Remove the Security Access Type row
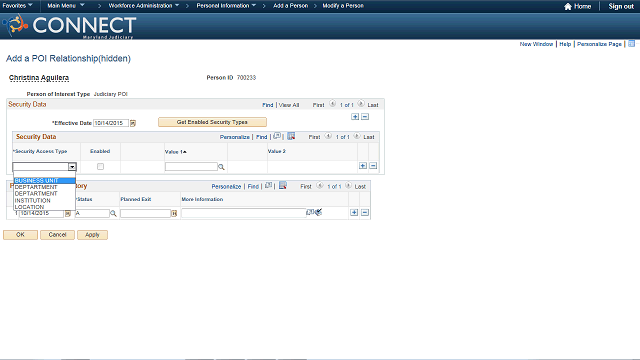Viewport: 640px width, 360px height. click(373, 166)
